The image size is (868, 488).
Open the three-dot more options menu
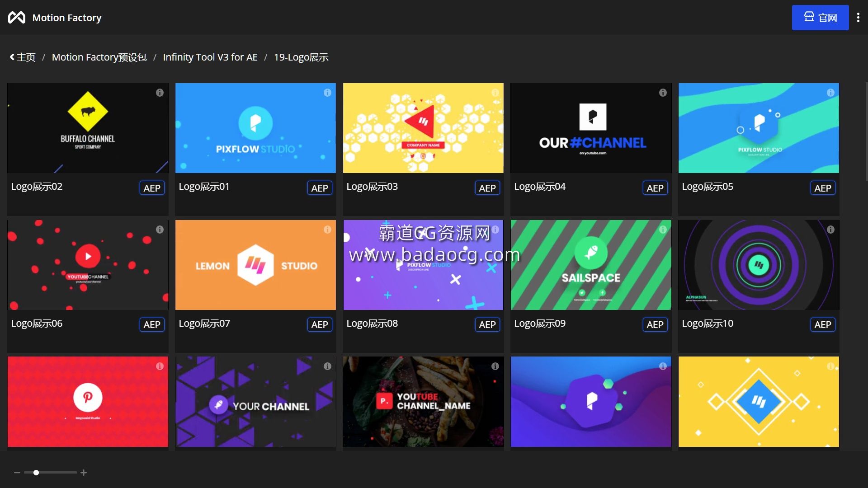coord(858,18)
